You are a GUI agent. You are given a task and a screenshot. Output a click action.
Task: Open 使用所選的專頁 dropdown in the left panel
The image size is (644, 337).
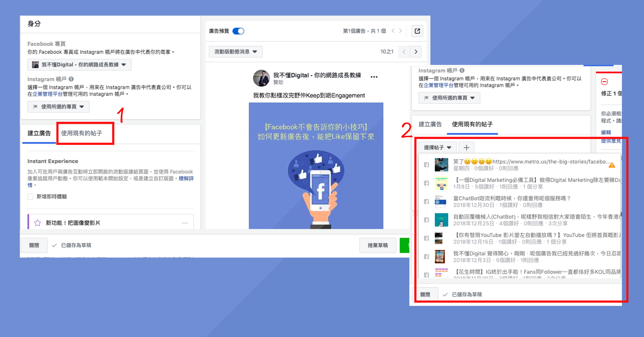(x=58, y=107)
